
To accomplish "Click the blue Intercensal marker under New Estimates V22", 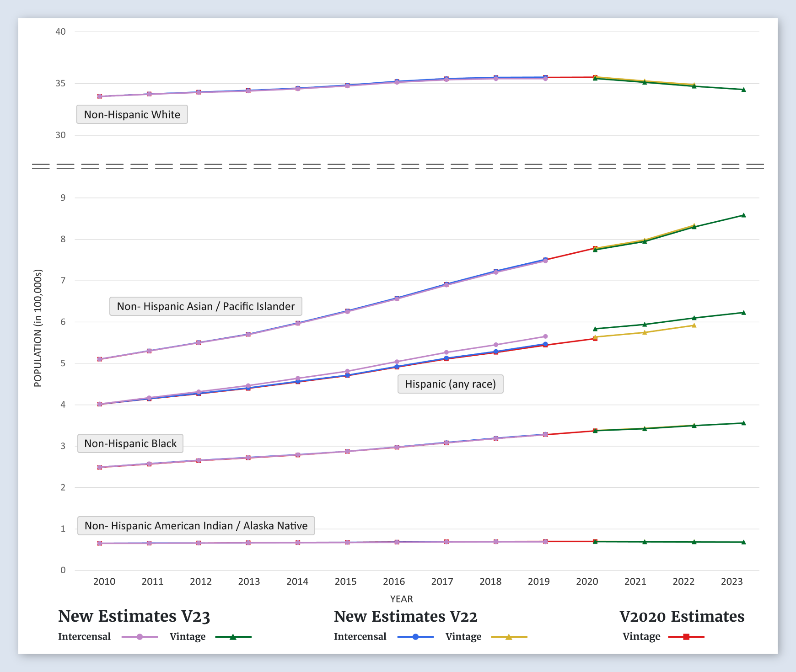I will pos(415,637).
